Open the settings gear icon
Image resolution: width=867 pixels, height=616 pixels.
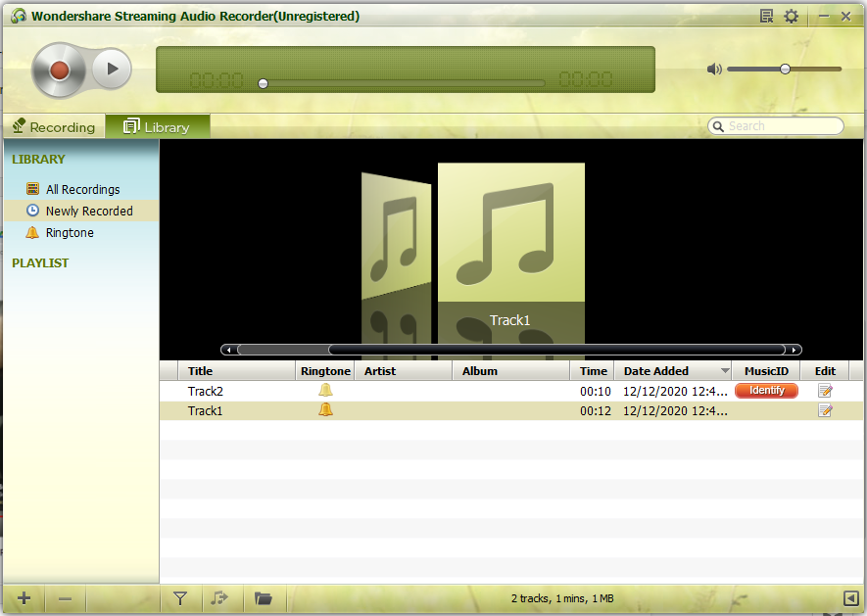pyautogui.click(x=791, y=16)
